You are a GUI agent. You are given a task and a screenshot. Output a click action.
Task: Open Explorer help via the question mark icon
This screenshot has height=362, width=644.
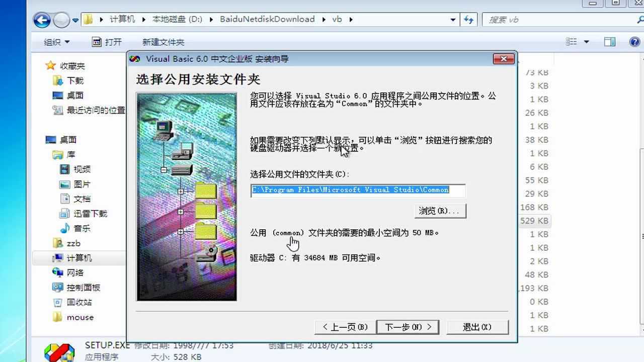pos(635,42)
